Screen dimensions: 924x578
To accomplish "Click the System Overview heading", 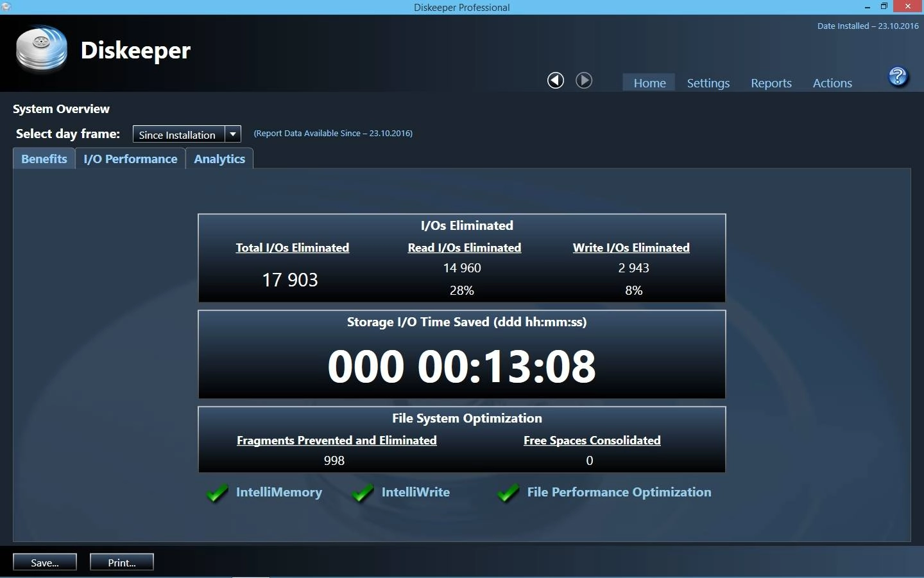I will click(61, 109).
